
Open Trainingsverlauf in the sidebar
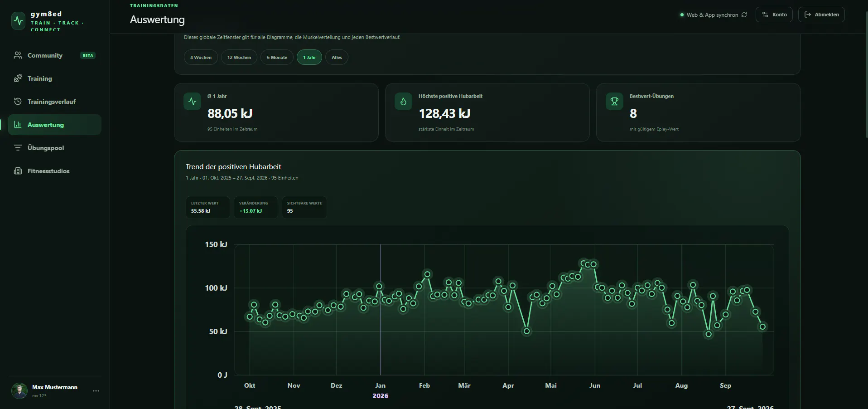tap(54, 102)
